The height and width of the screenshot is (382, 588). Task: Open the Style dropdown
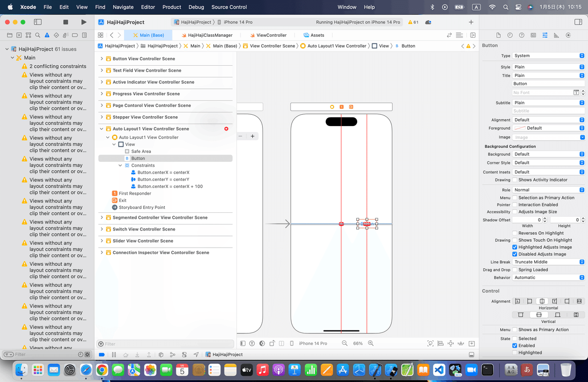(548, 67)
